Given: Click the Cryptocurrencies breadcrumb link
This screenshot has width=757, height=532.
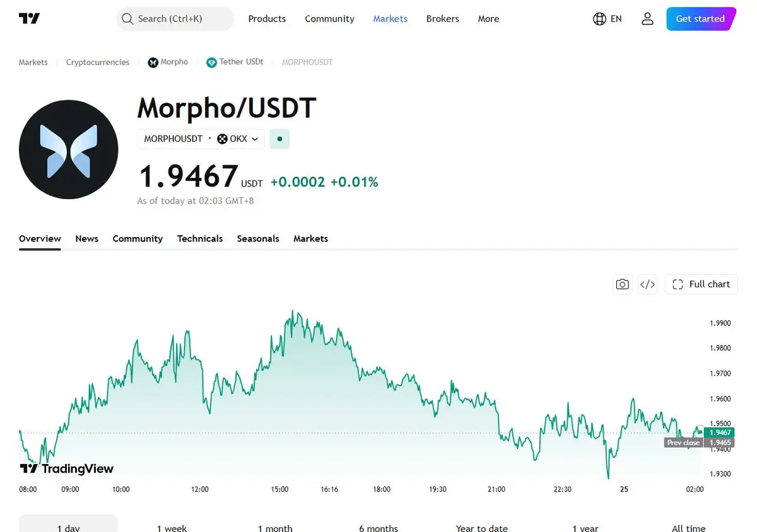Looking at the screenshot, I should 98,62.
